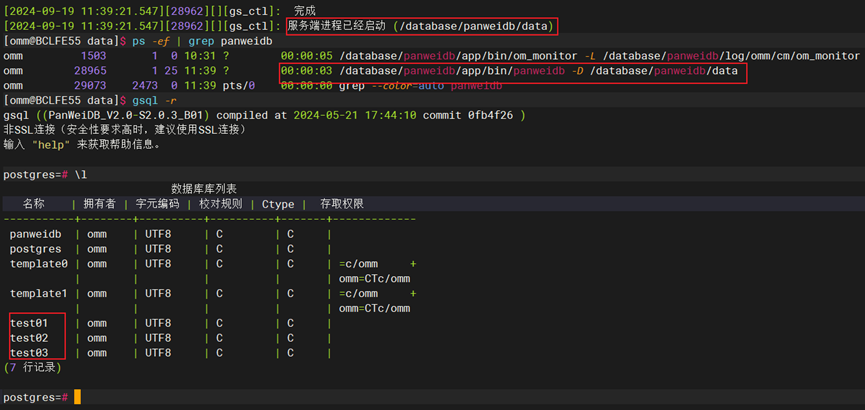Click the process ID '28965'
The height and width of the screenshot is (410, 865).
[x=90, y=71]
